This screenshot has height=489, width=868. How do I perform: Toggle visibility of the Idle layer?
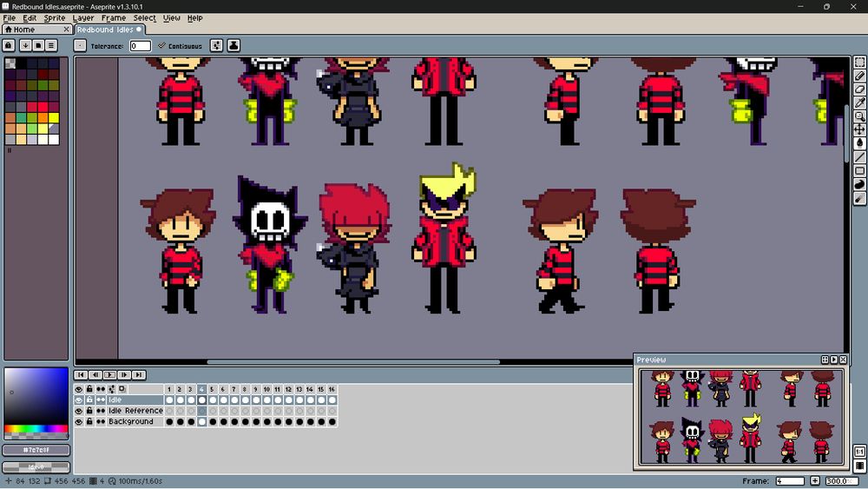click(x=79, y=400)
